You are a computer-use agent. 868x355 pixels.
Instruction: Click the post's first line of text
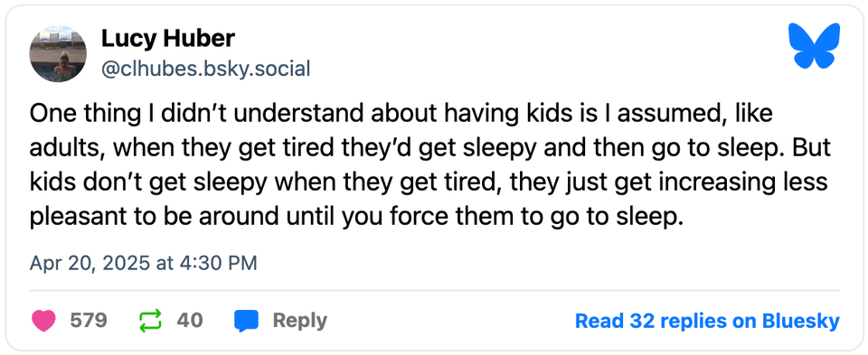401,113
